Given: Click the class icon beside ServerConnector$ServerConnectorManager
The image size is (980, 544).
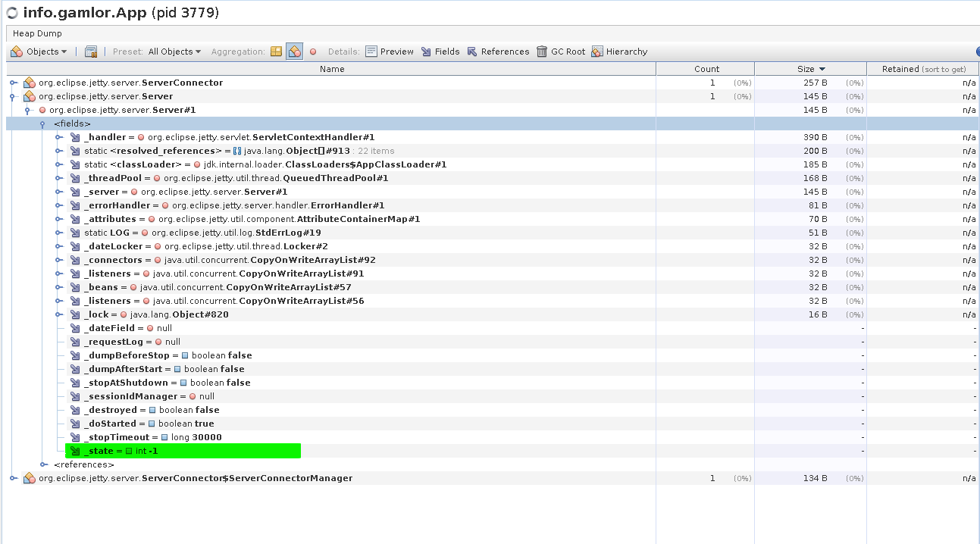Looking at the screenshot, I should tap(30, 478).
